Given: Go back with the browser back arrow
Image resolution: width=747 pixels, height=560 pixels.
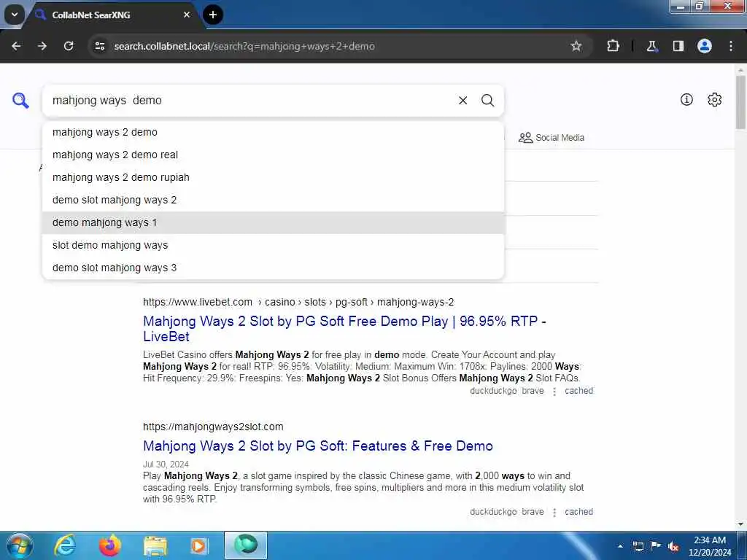Looking at the screenshot, I should [16, 46].
